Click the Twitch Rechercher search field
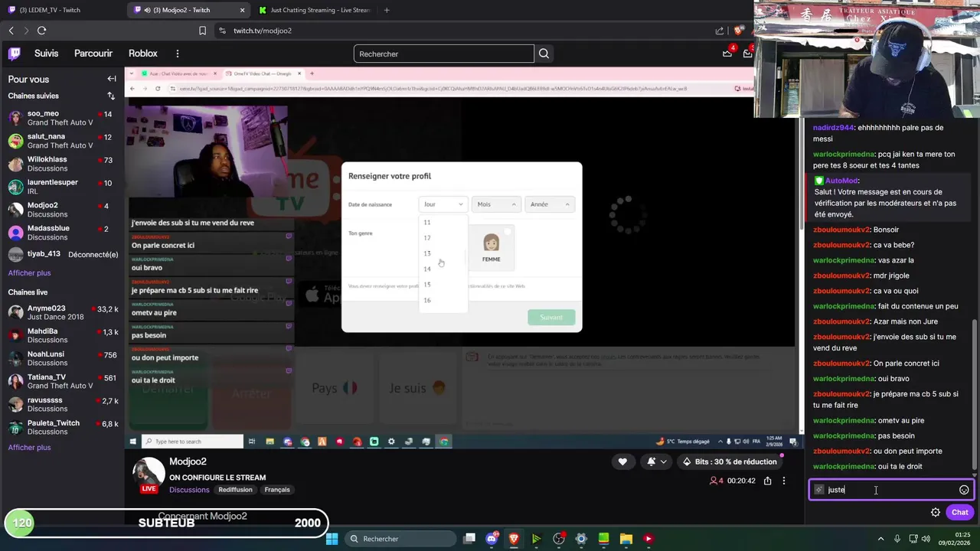Viewport: 980px width, 551px height. coord(444,54)
